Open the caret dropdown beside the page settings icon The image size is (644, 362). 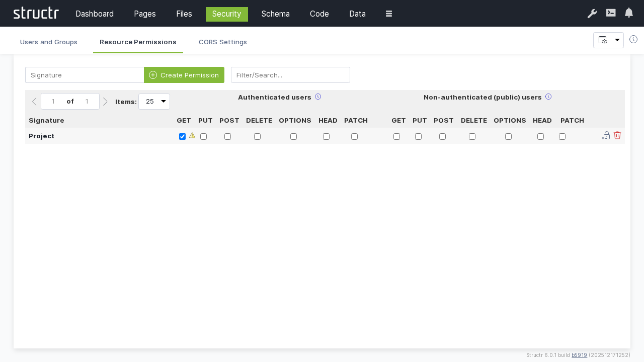click(x=617, y=40)
